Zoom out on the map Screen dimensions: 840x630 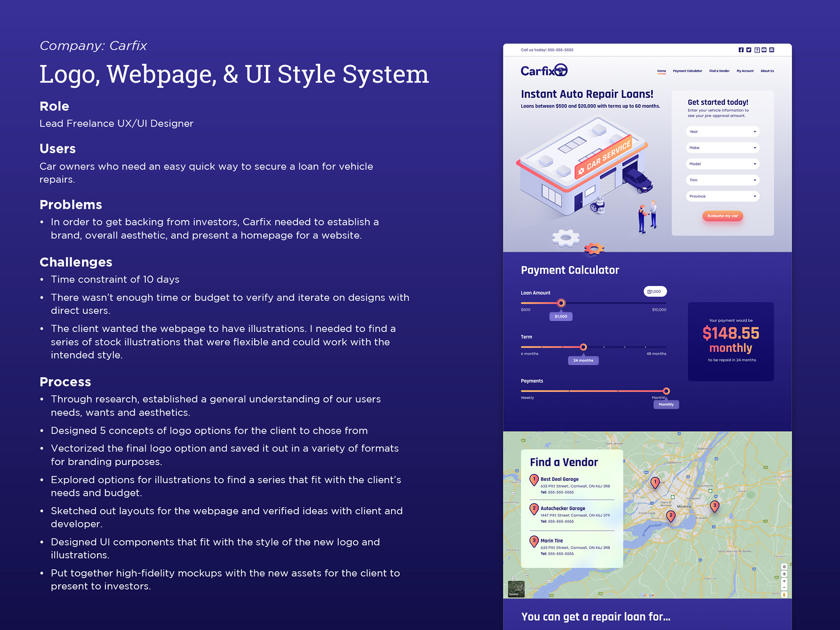784,587
